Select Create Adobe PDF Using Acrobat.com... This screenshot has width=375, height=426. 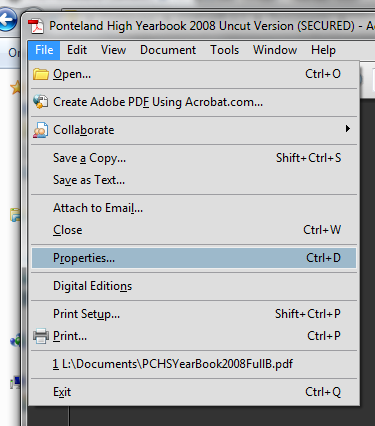click(x=194, y=102)
